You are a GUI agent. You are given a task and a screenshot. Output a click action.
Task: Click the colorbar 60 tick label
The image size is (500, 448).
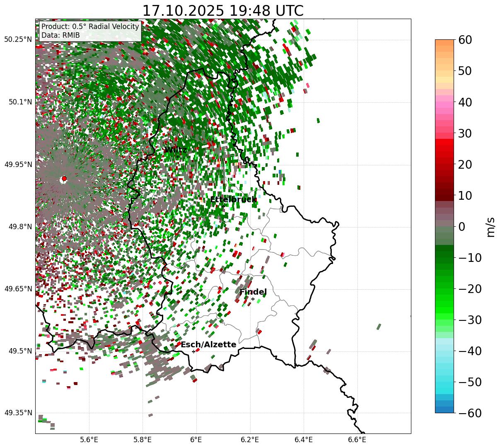click(465, 40)
